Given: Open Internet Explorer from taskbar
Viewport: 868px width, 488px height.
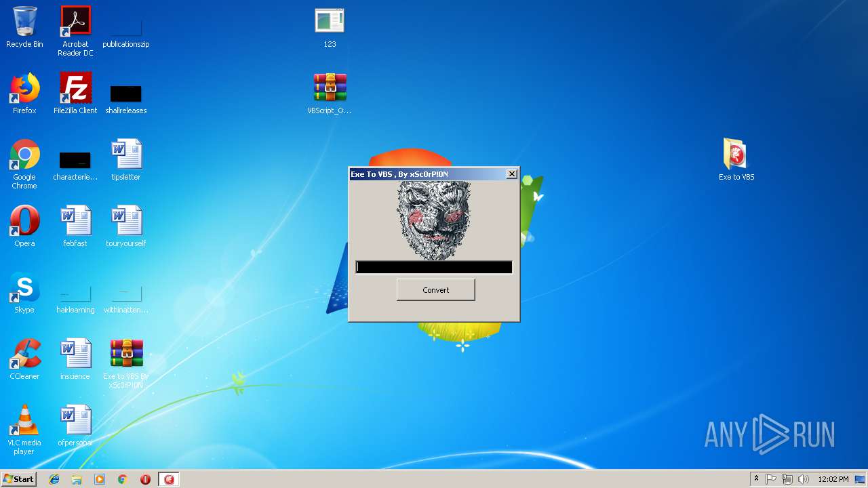Looking at the screenshot, I should pyautogui.click(x=54, y=479).
